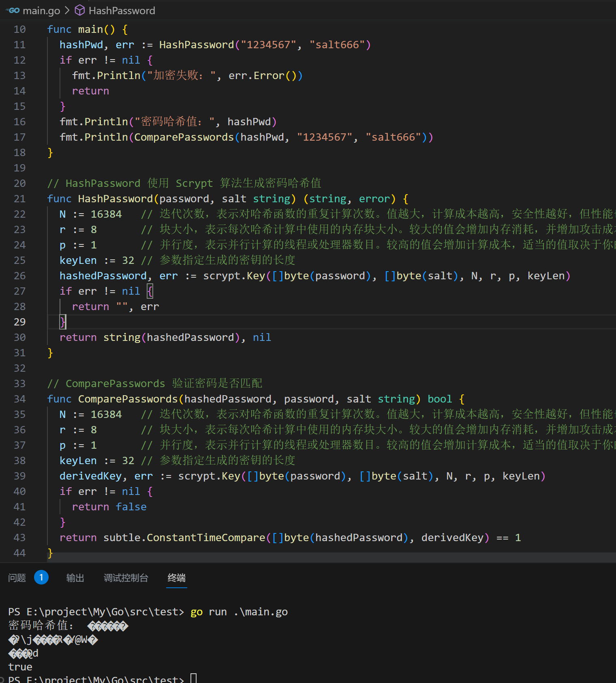The image size is (616, 683).
Task: Click the return statement on line 14
Action: click(x=90, y=91)
